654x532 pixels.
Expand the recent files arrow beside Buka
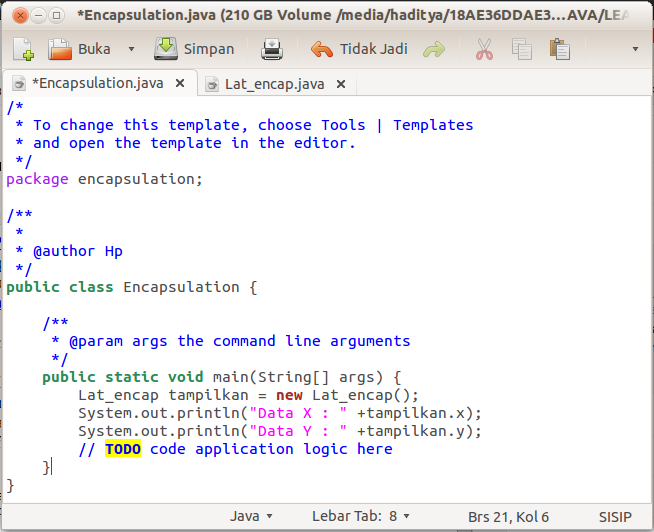point(131,49)
